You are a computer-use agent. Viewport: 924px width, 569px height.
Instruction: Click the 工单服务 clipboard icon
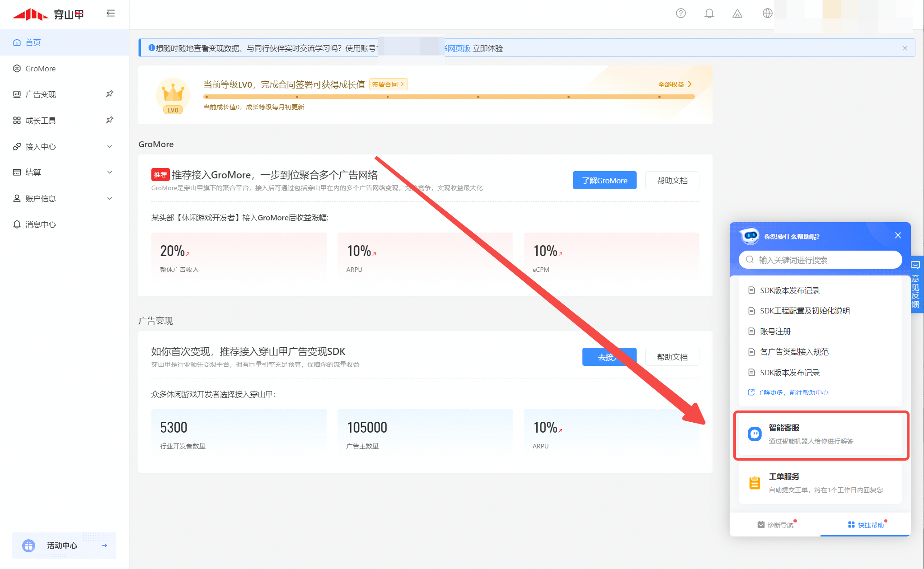(x=755, y=483)
